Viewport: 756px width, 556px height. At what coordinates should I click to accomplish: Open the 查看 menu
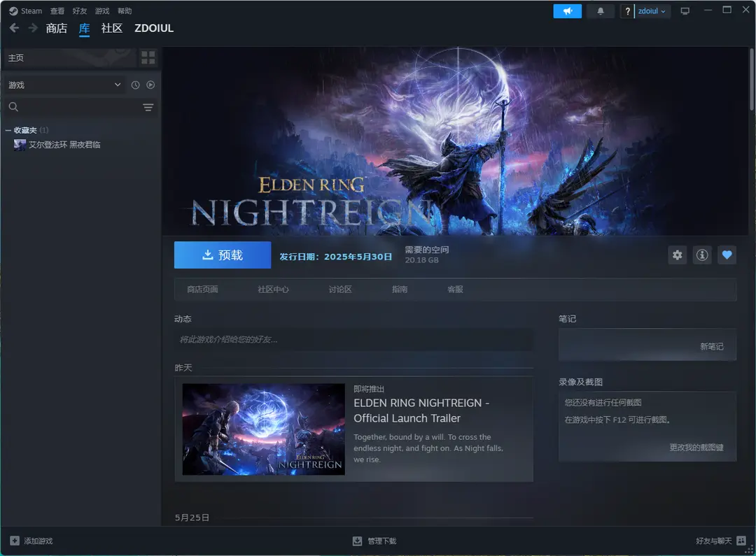tap(57, 11)
